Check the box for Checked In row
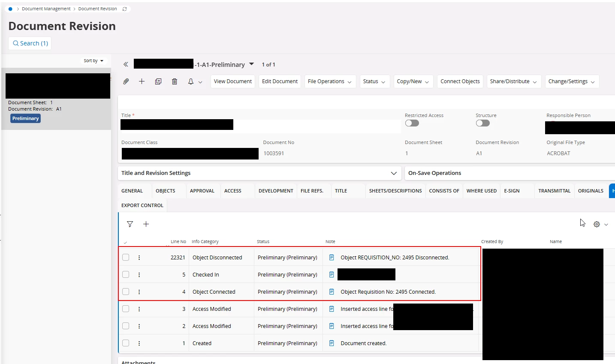Viewport: 615px width, 364px height. tap(126, 275)
